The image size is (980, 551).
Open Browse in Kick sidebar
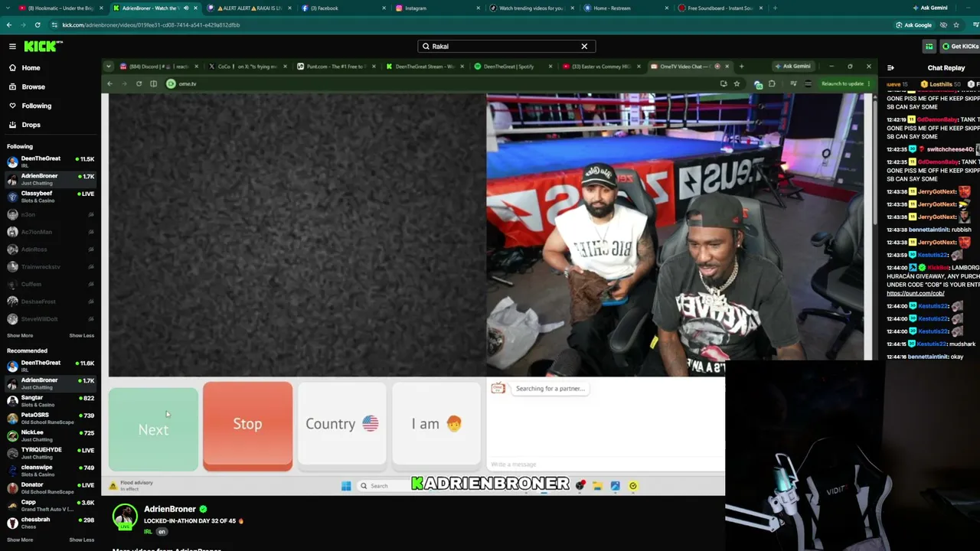point(33,86)
